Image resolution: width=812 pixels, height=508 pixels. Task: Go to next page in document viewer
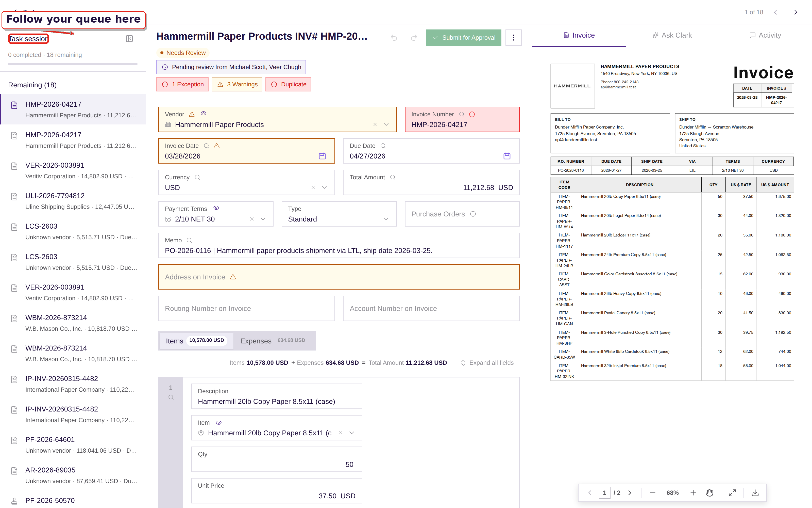(x=630, y=493)
